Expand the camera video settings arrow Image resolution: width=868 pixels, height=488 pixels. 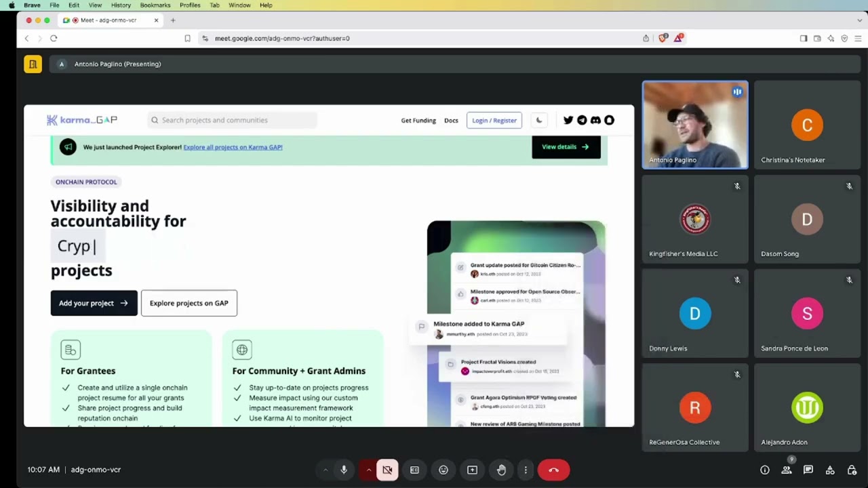(369, 470)
